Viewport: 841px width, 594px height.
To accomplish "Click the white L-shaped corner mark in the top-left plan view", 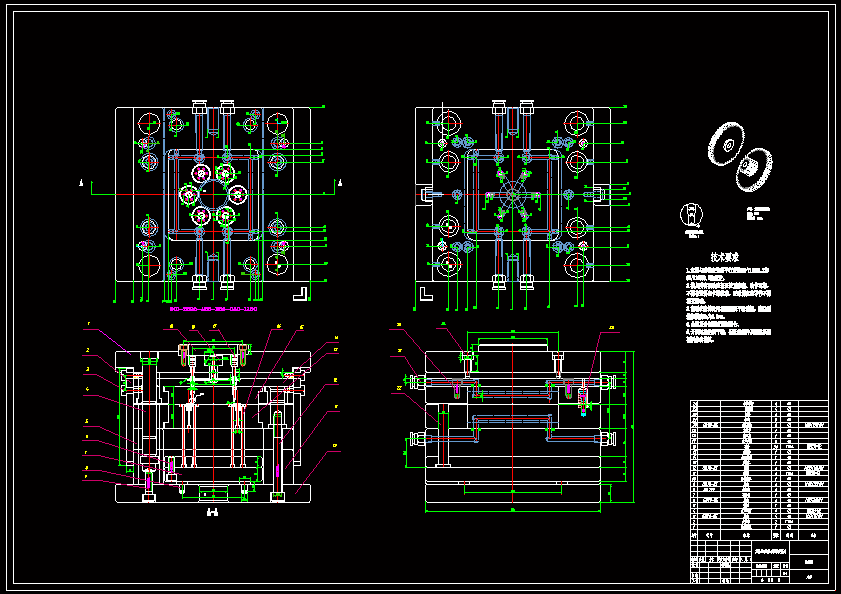I will [300, 294].
